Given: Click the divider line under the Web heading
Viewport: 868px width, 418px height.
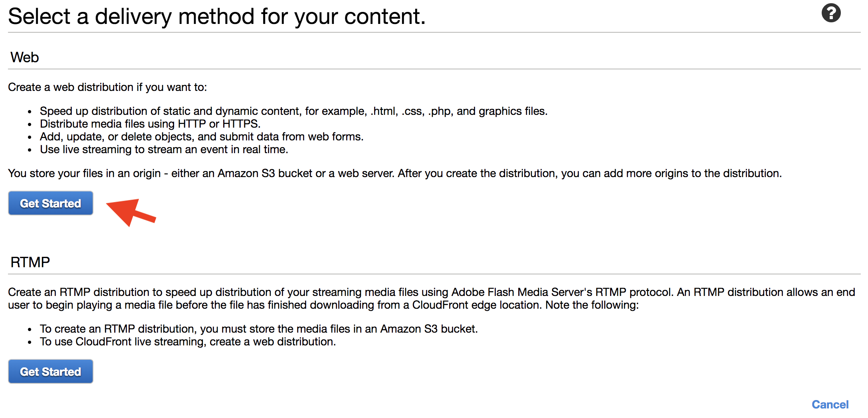Looking at the screenshot, I should pos(434,69).
